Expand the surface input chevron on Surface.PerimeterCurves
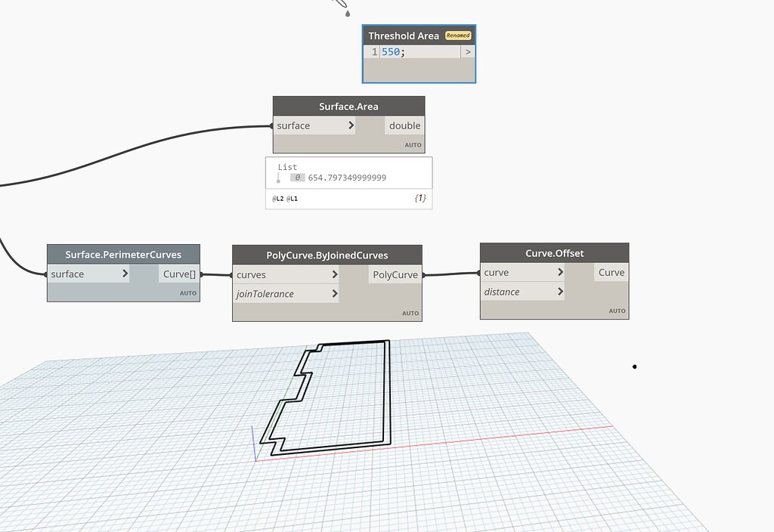This screenshot has height=532, width=774. coord(125,274)
